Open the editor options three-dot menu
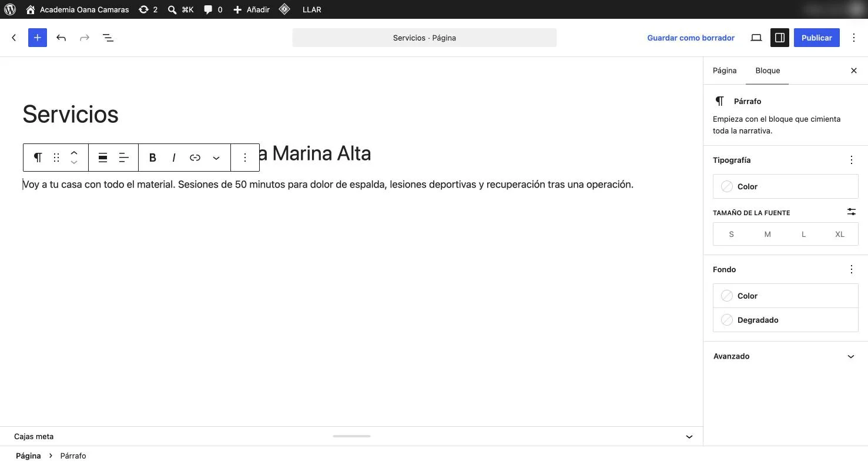The height and width of the screenshot is (465, 868). coord(854,38)
